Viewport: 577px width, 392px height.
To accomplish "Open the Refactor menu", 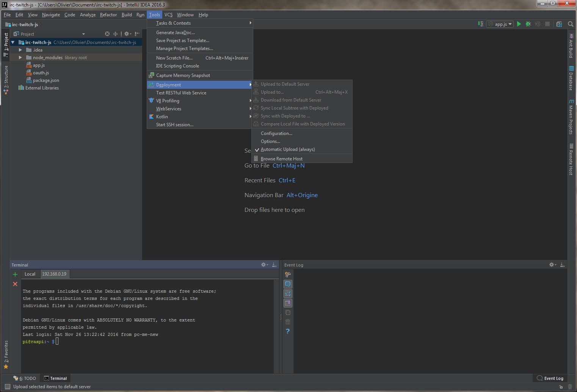I will click(108, 15).
